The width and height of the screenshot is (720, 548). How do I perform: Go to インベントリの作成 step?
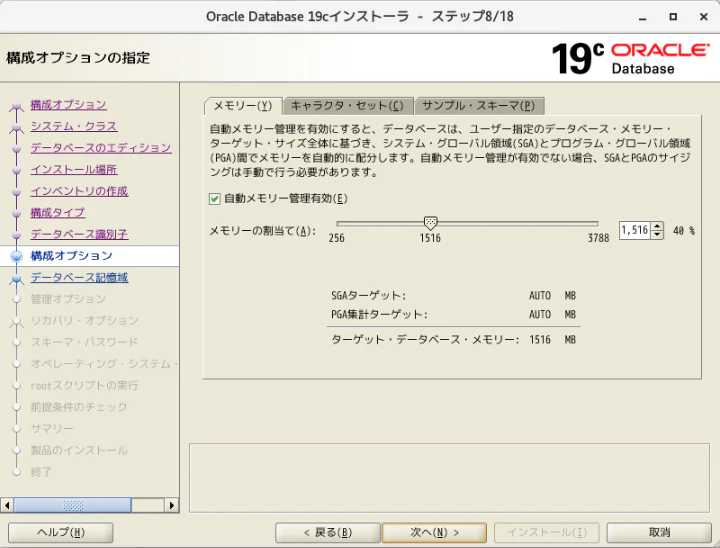(x=79, y=191)
